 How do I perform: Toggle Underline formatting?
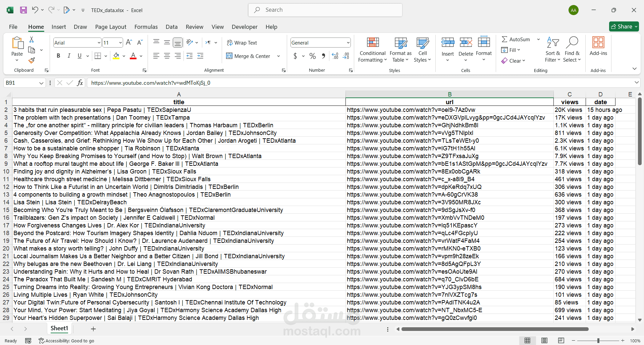click(x=79, y=56)
